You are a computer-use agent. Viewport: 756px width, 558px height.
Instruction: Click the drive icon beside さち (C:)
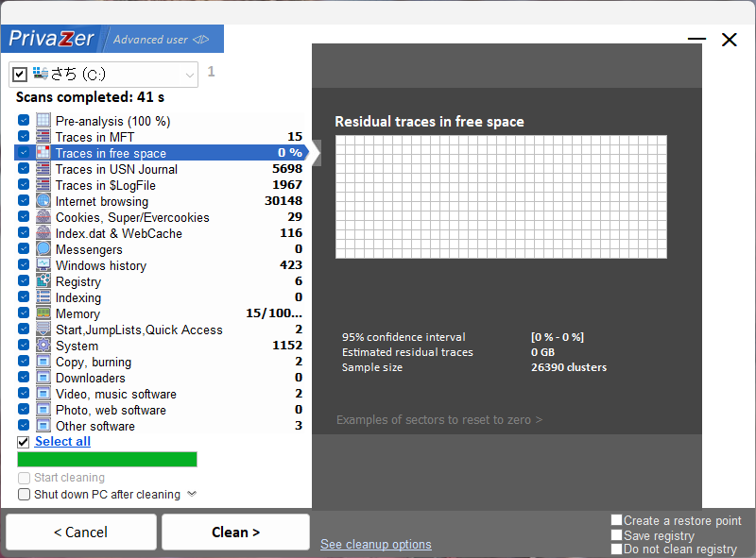pyautogui.click(x=41, y=74)
